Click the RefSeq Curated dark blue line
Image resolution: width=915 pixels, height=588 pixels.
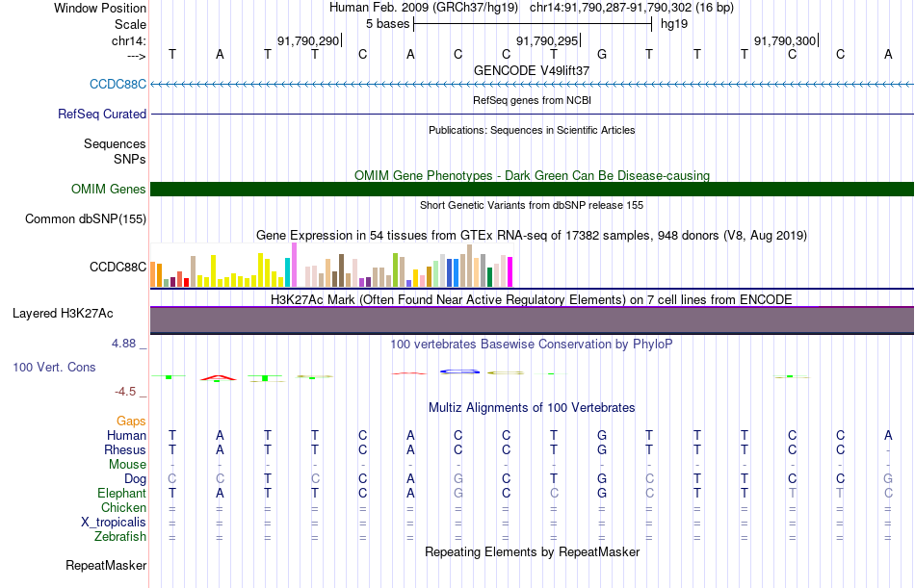tap(533, 114)
